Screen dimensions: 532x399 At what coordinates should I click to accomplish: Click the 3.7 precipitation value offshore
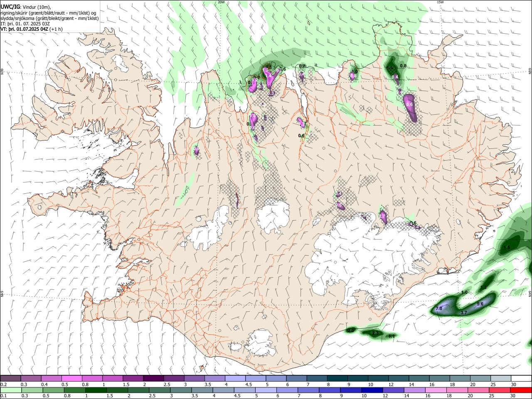(464, 313)
